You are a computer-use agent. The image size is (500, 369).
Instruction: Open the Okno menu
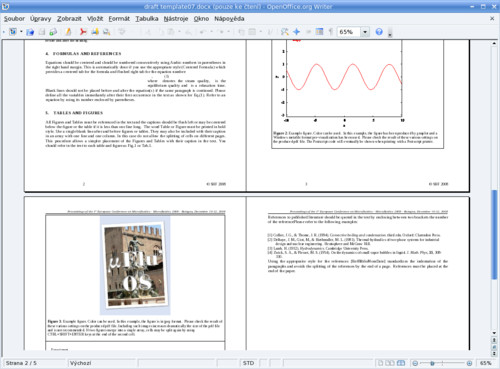click(201, 19)
